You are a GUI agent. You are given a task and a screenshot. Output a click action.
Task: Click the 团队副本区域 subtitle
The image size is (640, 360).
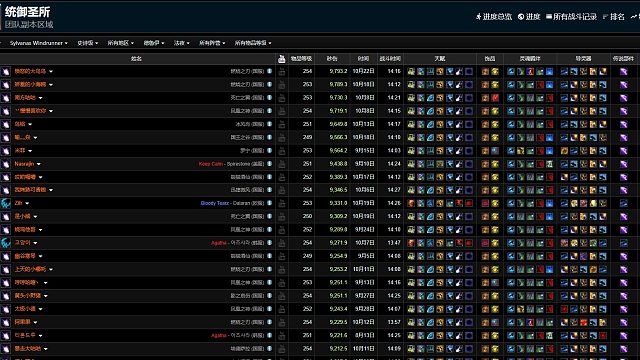29,24
